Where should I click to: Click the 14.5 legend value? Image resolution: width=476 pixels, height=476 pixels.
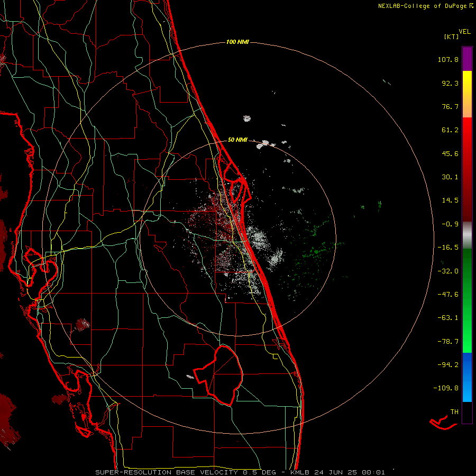click(x=450, y=200)
